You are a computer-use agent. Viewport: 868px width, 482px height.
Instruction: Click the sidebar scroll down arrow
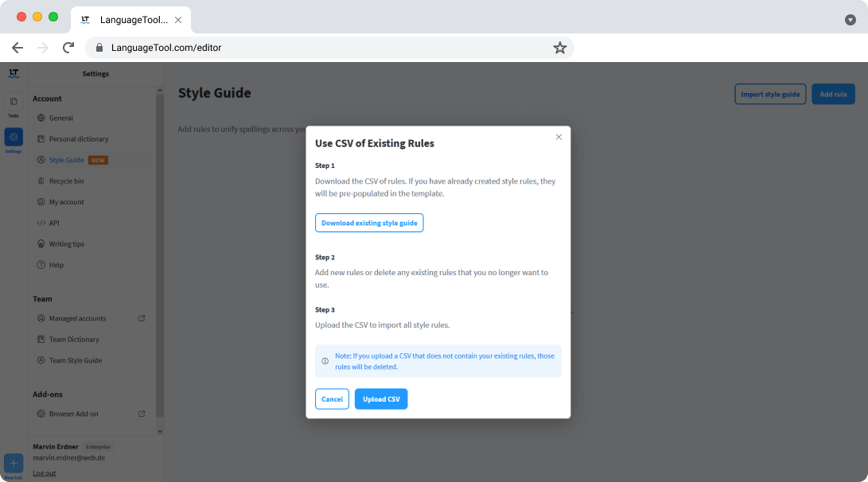click(x=160, y=431)
